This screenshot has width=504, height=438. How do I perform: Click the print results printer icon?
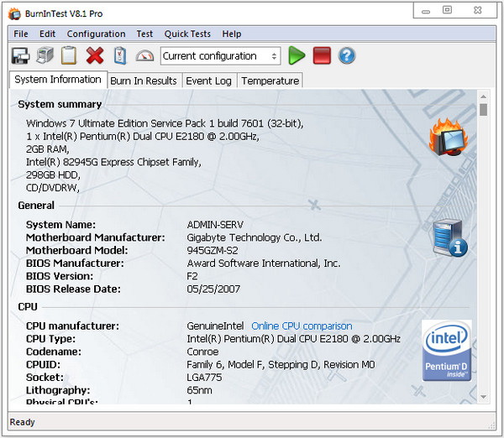45,56
